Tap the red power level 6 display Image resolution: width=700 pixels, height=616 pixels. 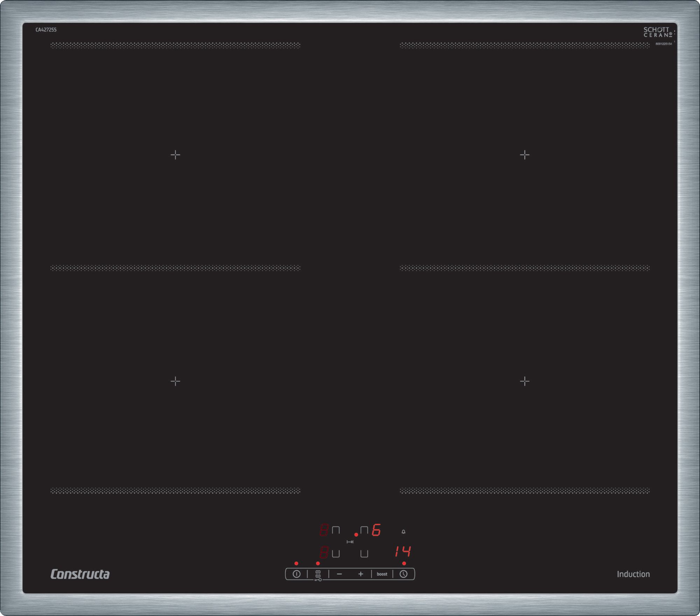tap(376, 530)
